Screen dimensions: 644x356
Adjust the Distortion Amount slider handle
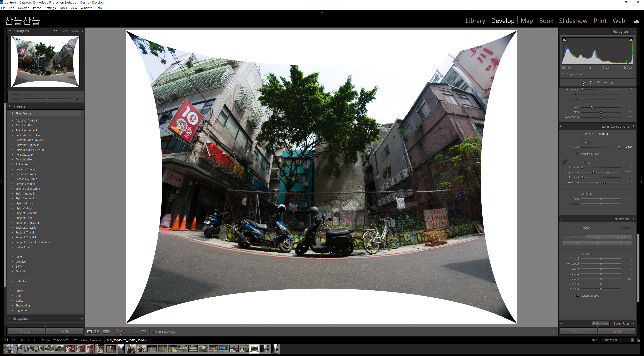tap(619, 147)
